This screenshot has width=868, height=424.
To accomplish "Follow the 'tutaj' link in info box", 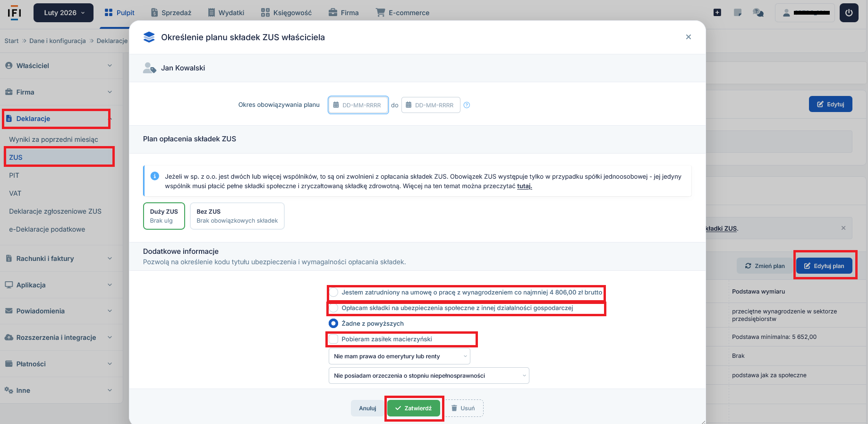I will (524, 186).
